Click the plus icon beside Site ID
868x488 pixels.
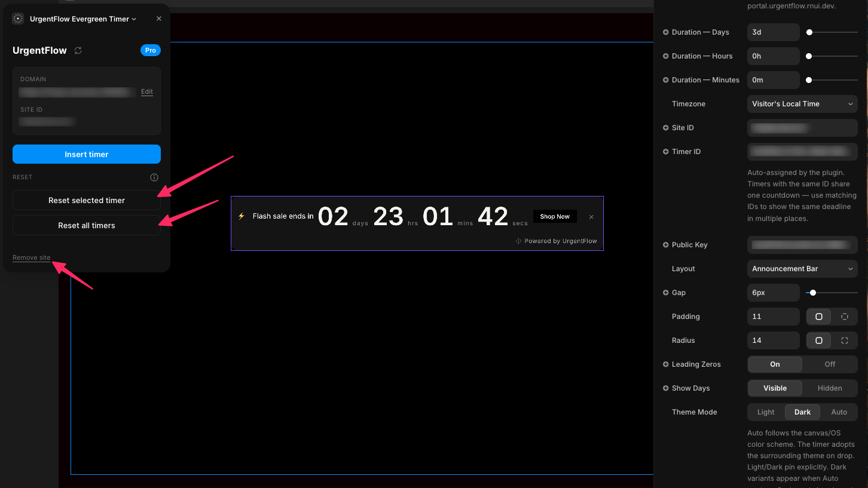point(666,128)
